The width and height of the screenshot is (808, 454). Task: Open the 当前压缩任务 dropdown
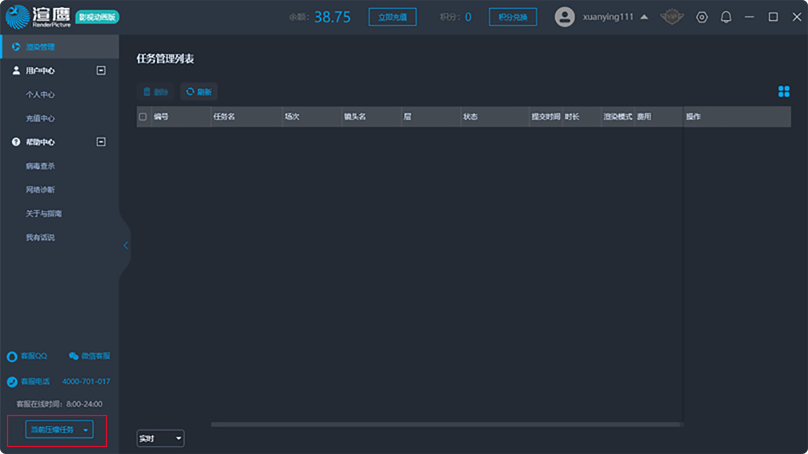tap(59, 429)
